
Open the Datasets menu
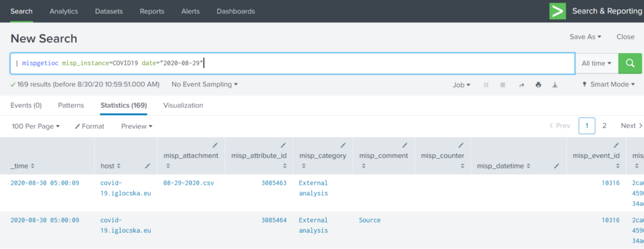click(109, 12)
